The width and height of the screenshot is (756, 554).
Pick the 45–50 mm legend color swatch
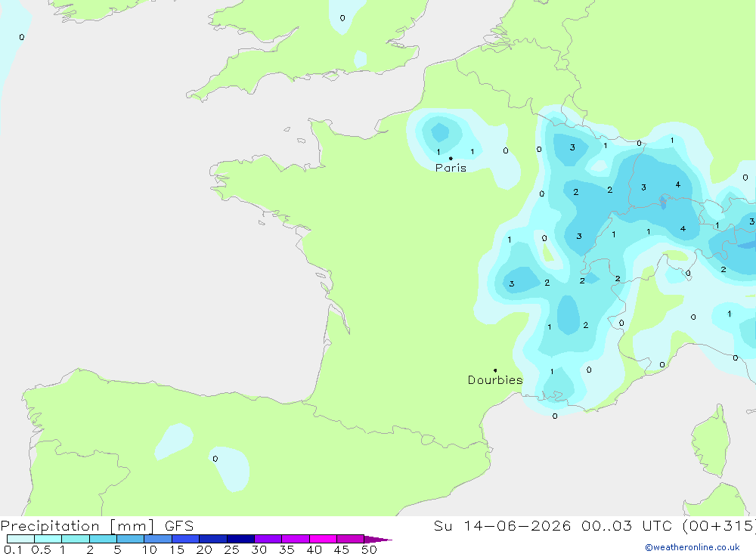point(350,539)
